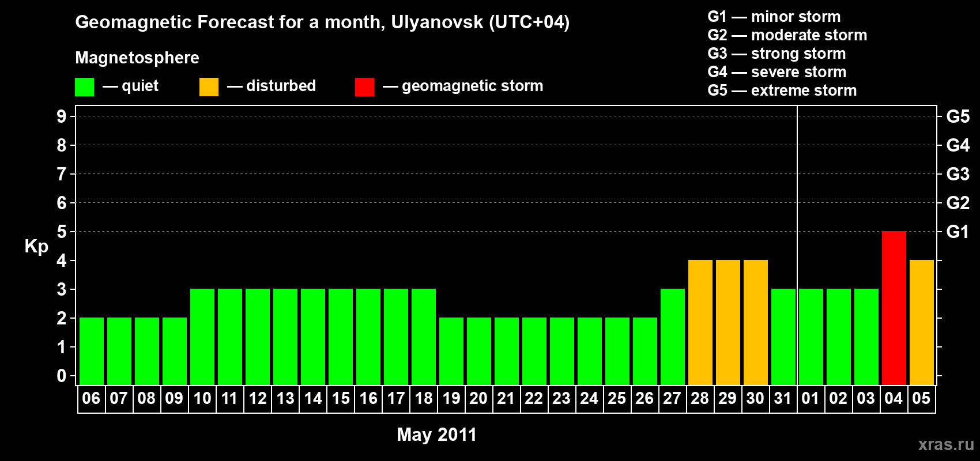Screen dimensions: 980x461
Task: Select the orange bar for May 28
Action: point(700,322)
